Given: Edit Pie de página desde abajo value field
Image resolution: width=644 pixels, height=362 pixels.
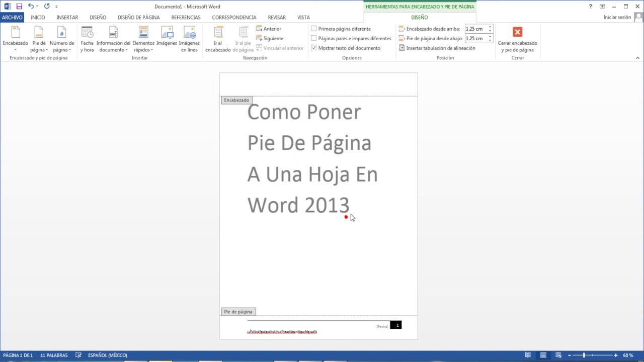Looking at the screenshot, I should pyautogui.click(x=475, y=38).
